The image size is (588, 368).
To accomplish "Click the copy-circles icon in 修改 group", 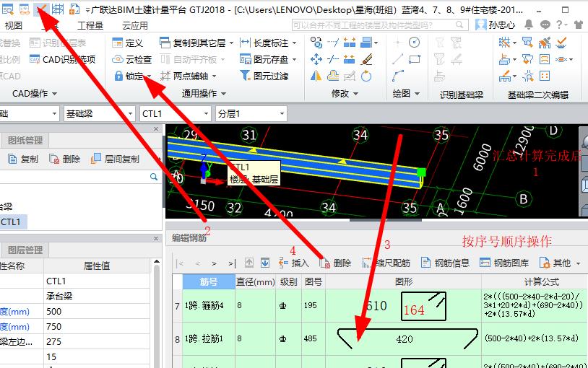I will tap(316, 43).
